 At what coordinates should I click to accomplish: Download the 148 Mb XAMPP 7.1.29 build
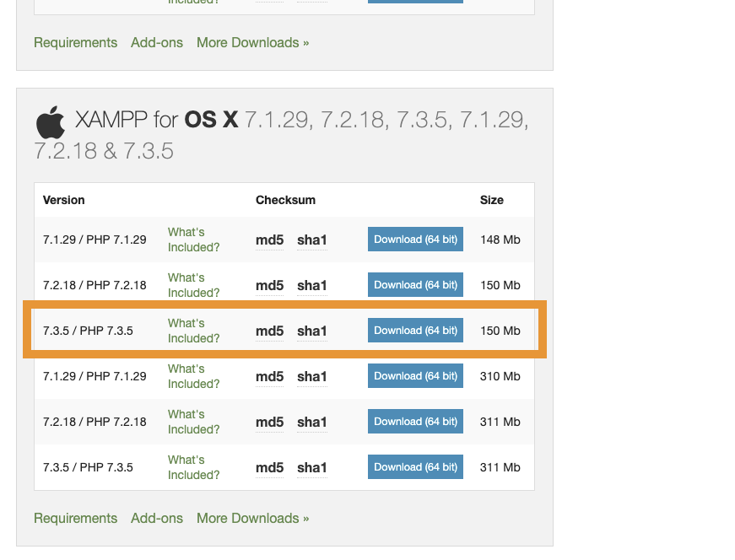(415, 240)
